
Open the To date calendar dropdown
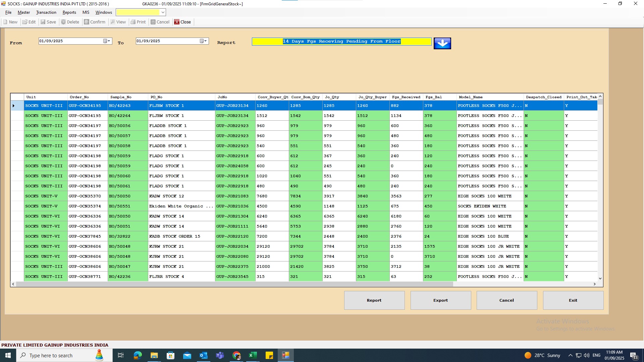click(x=204, y=41)
